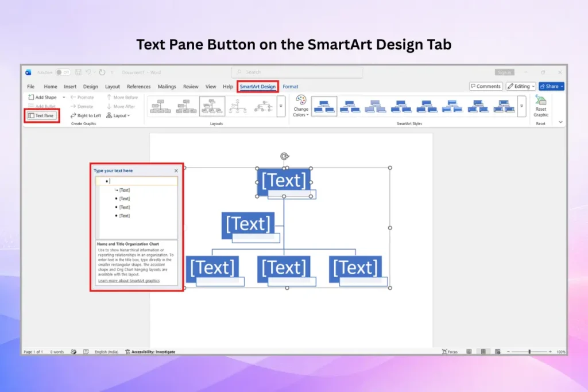This screenshot has width=588, height=392.
Task: Click the Read Mode view icon
Action: coord(469,352)
